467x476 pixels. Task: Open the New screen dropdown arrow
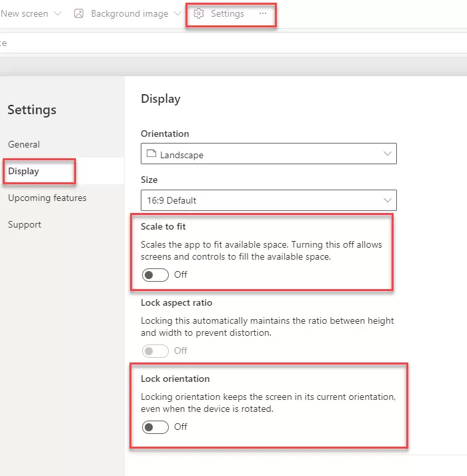coord(57,13)
